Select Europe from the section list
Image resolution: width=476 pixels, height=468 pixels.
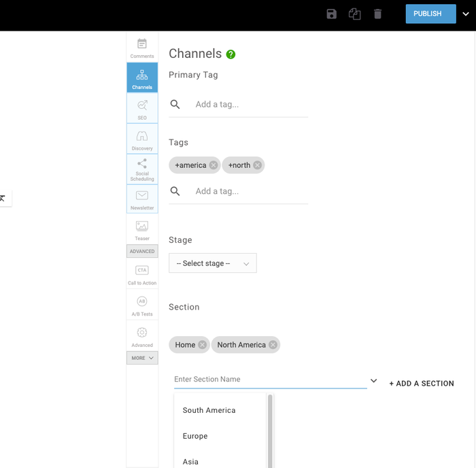point(195,436)
